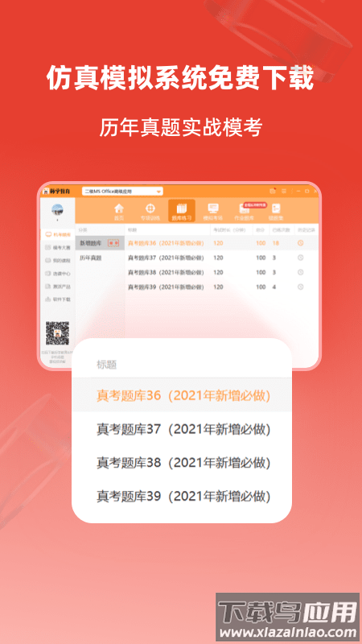Image resolution: width=362 pixels, height=644 pixels.
Task: Click the 总分 column header
Action: [260, 230]
